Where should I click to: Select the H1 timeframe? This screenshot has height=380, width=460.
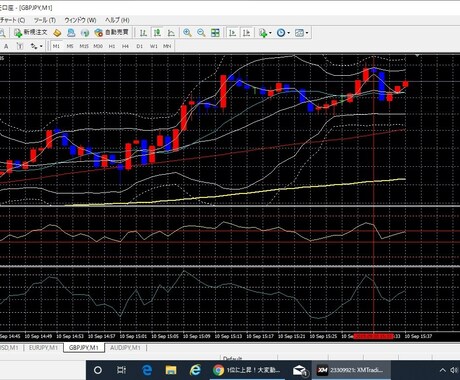(x=112, y=46)
